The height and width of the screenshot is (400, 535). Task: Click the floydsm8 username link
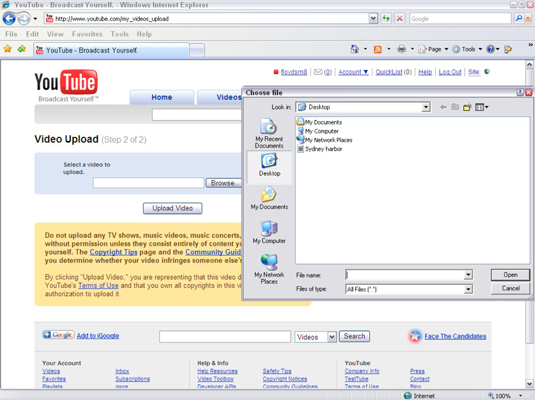(293, 72)
